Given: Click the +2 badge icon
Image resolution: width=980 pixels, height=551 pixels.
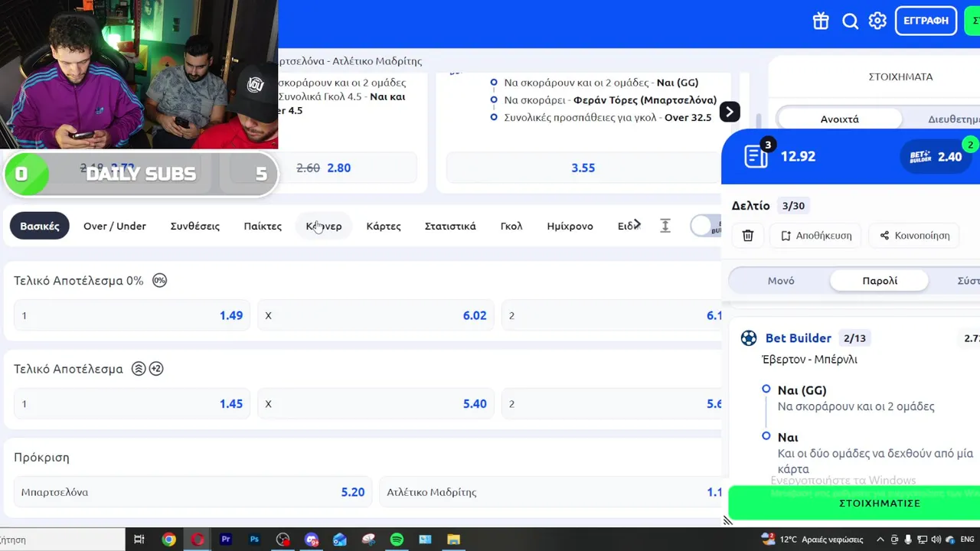Looking at the screenshot, I should click(x=156, y=369).
